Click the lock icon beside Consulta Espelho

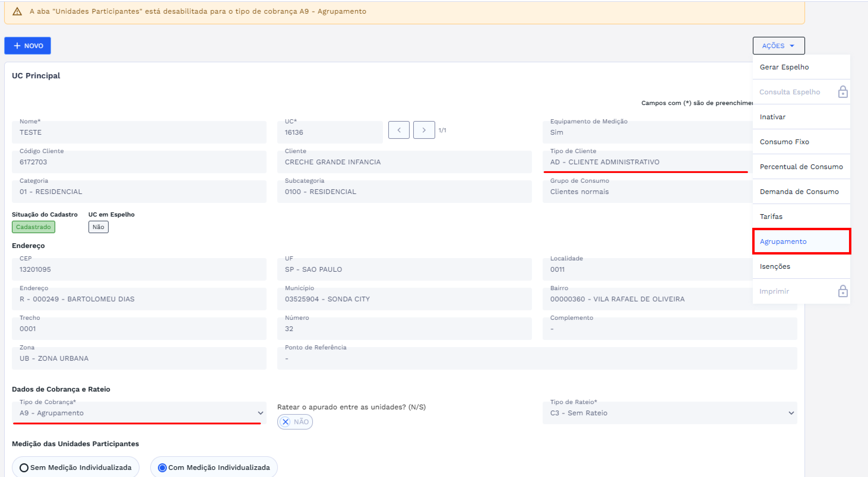843,92
